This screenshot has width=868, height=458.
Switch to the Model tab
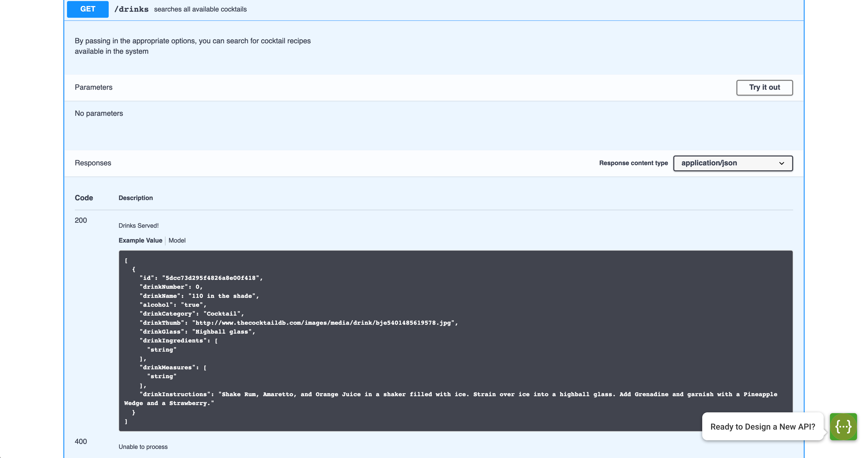tap(177, 240)
